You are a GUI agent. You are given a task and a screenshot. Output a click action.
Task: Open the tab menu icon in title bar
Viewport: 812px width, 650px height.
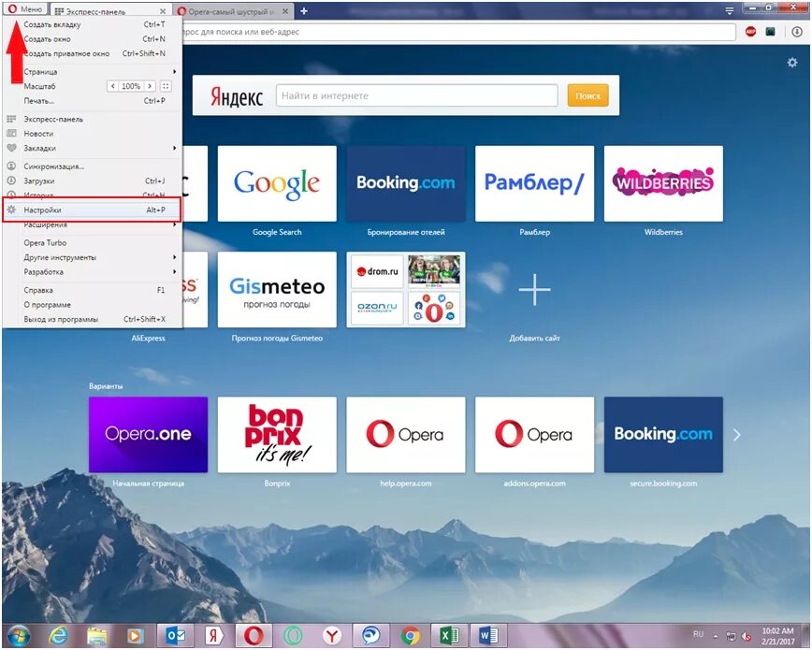tap(729, 10)
